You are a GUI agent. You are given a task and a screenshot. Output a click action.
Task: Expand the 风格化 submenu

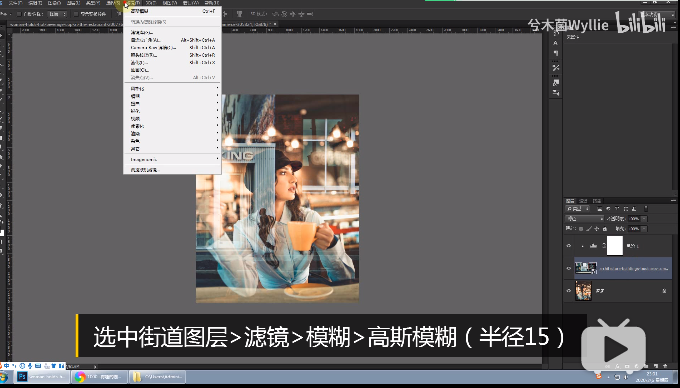173,88
